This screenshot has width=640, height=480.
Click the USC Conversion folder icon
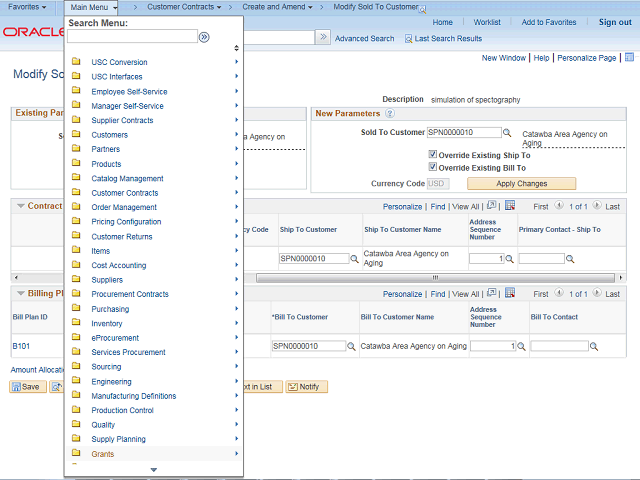(x=76, y=62)
